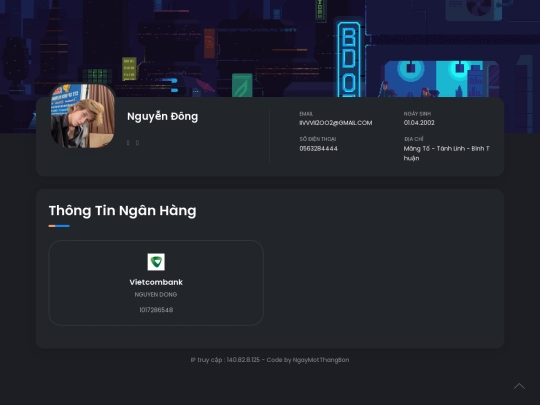Click the name "Nguyễn Đông"
Viewport: 540px width, 405px height.
163,116
